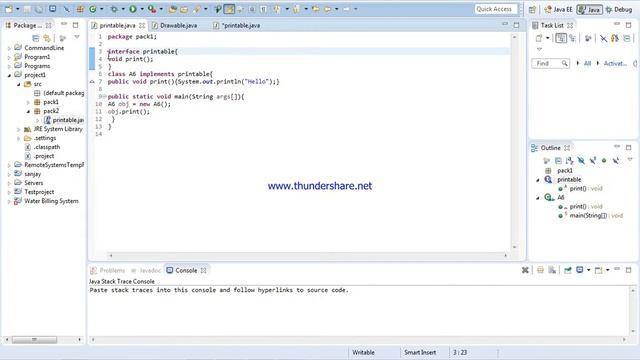This screenshot has height=360, width=640.
Task: Collapse the pack2 package node
Action: 28,111
